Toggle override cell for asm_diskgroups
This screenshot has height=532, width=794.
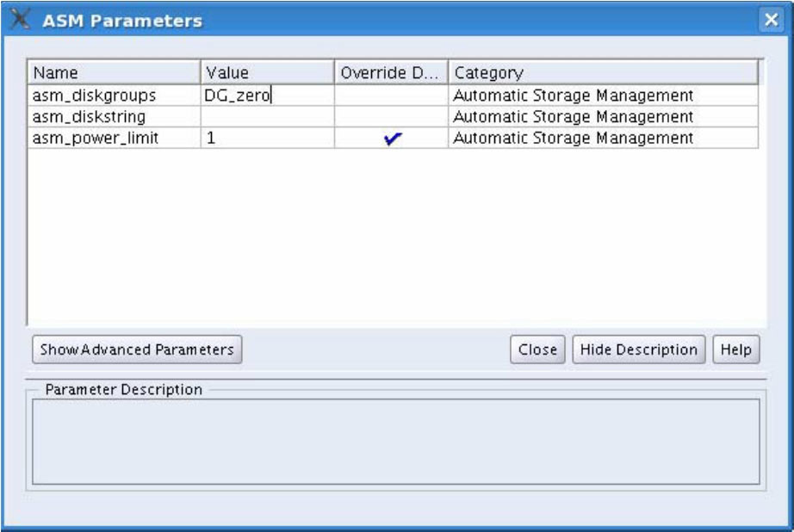click(391, 95)
